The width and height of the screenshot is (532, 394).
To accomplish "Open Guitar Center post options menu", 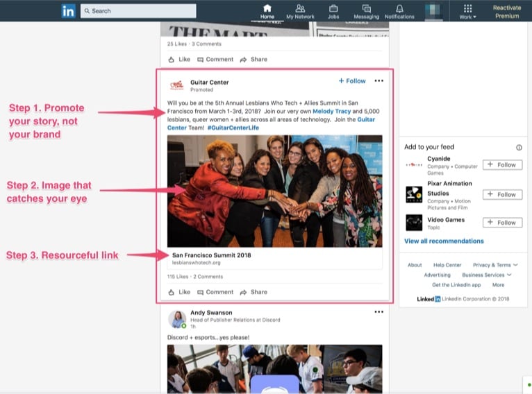I will pyautogui.click(x=379, y=80).
